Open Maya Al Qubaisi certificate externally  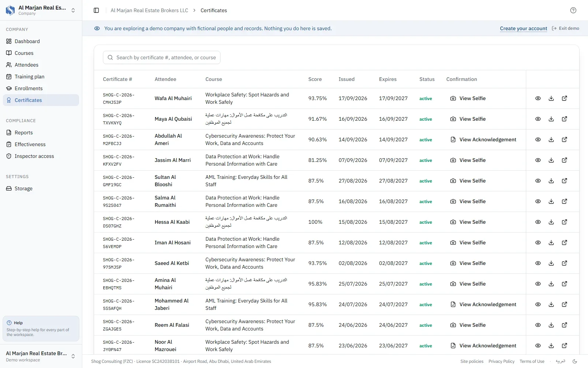pyautogui.click(x=564, y=119)
